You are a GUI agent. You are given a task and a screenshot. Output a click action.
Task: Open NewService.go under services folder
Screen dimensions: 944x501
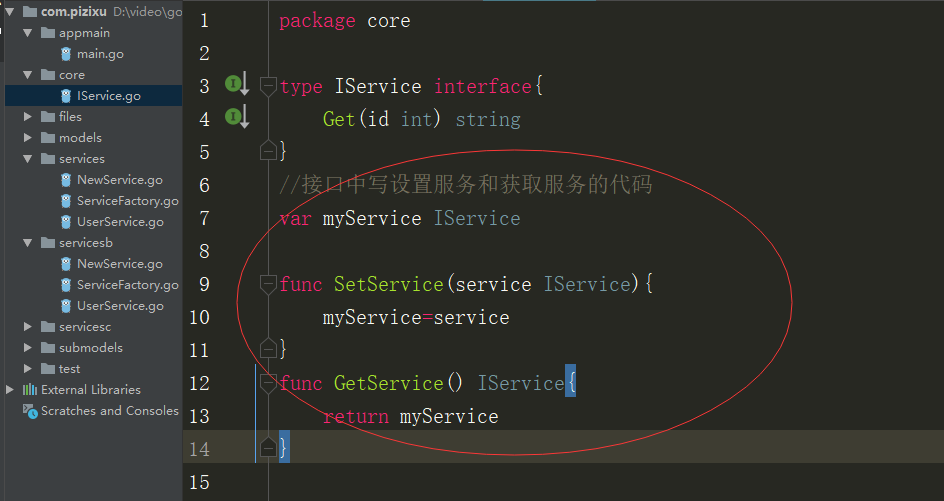pos(119,179)
